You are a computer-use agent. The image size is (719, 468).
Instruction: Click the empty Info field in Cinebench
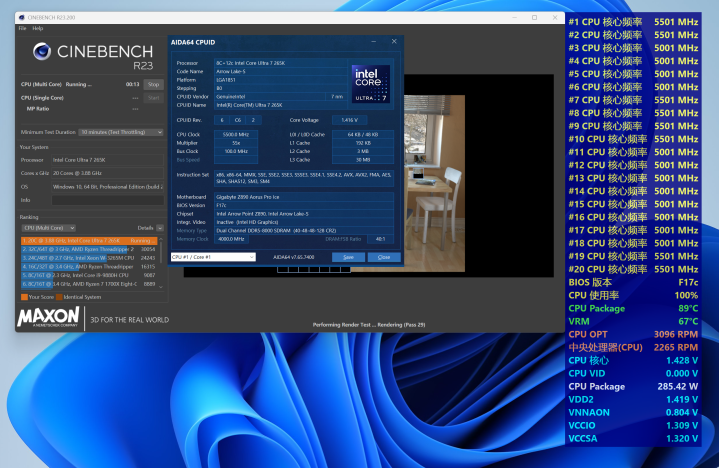(x=108, y=200)
